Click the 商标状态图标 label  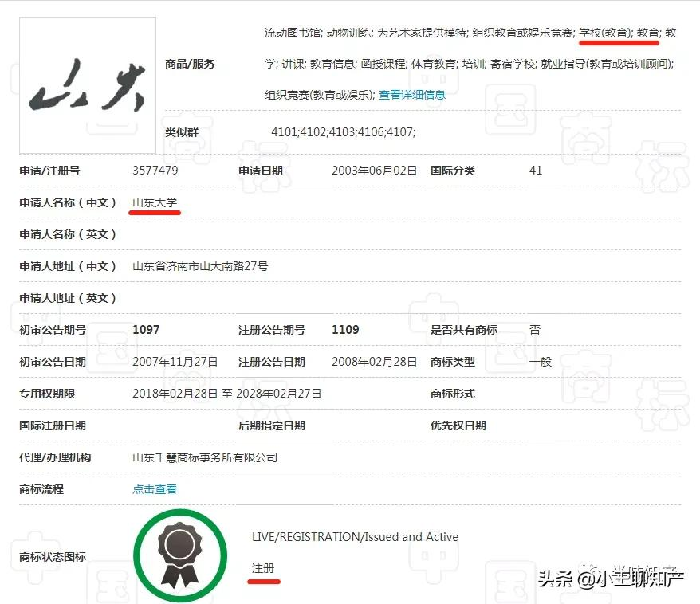[53, 557]
